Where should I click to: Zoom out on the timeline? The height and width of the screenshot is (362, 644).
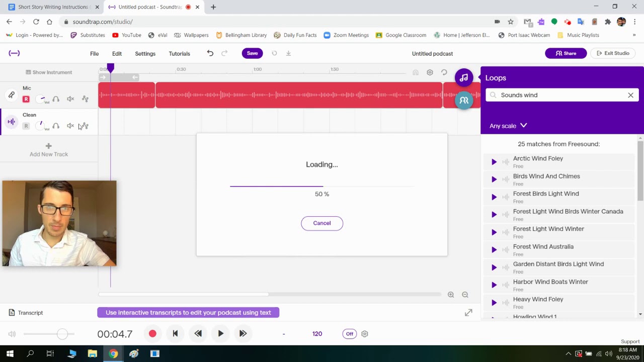coord(465,295)
